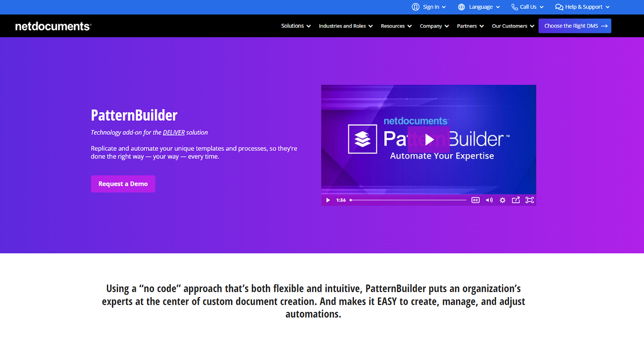Play the video with the center play button

tap(429, 140)
